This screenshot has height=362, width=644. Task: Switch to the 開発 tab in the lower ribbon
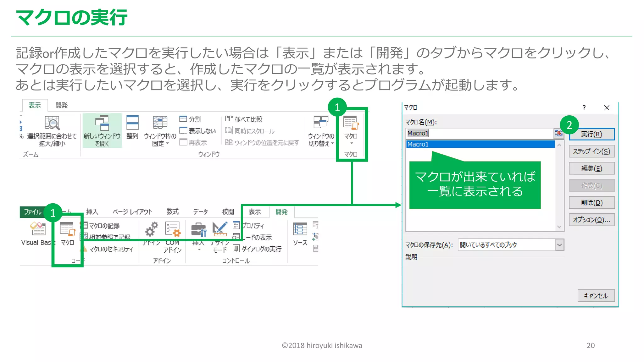(x=281, y=212)
